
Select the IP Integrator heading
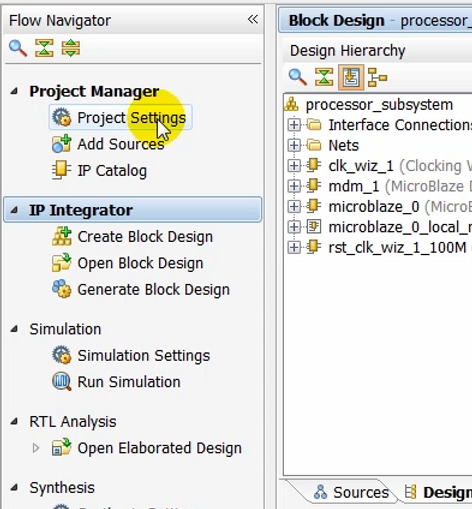point(81,210)
